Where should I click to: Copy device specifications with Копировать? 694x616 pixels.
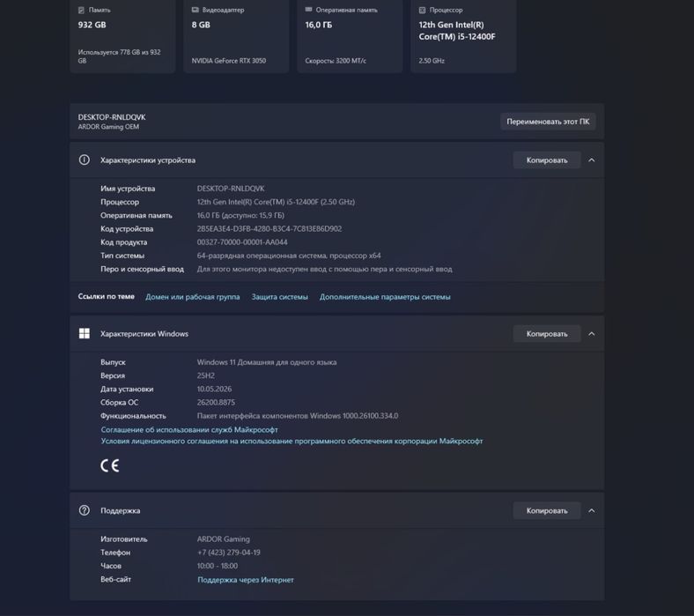pyautogui.click(x=547, y=160)
